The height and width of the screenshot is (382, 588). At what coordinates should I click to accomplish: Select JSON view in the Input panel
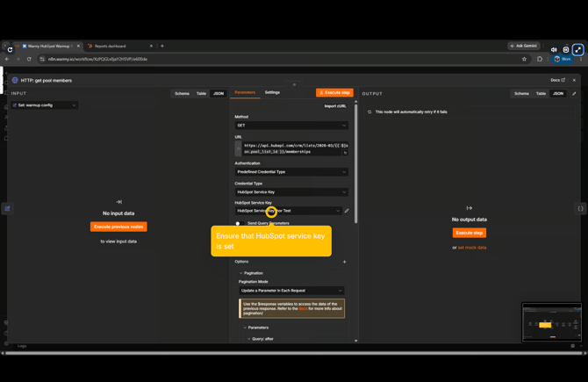point(219,93)
